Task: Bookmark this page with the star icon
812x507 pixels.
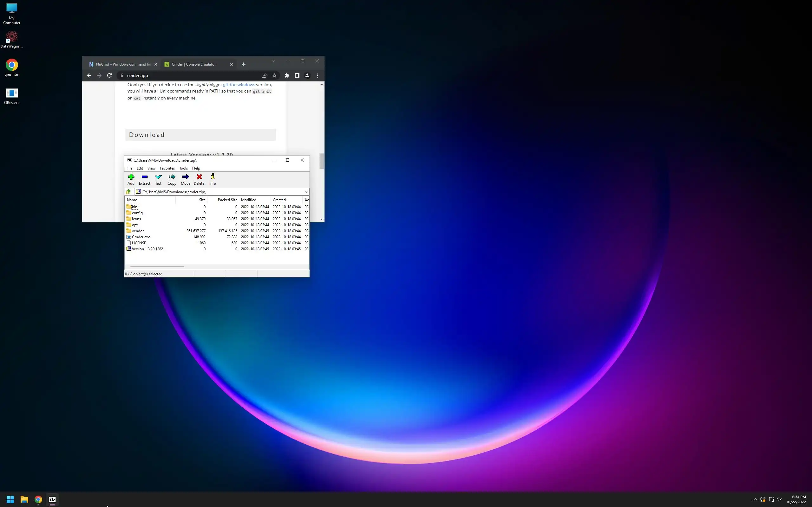Action: [274, 75]
